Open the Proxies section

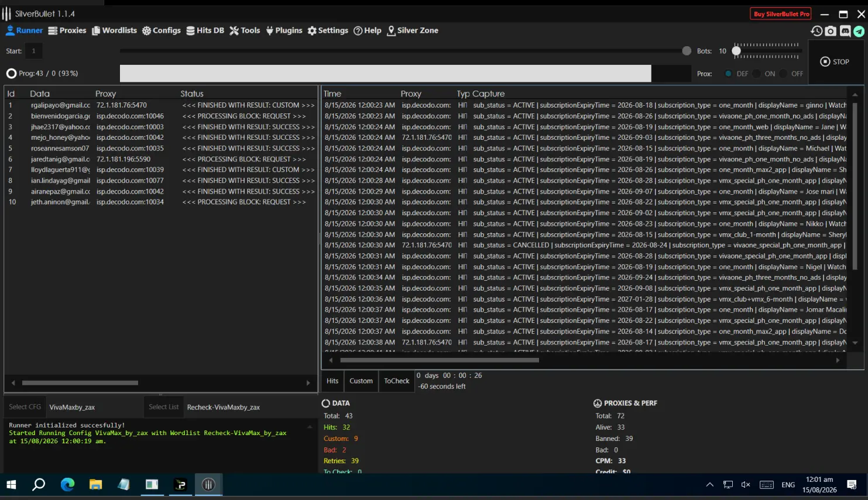click(67, 30)
